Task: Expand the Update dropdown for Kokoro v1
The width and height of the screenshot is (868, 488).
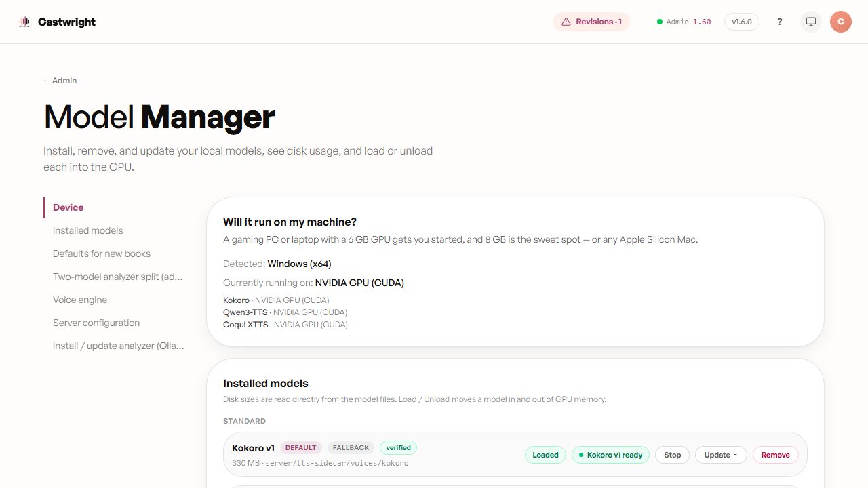Action: [x=721, y=455]
